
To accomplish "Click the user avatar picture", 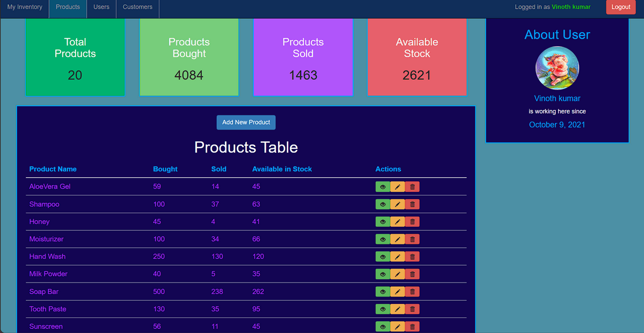I will (x=557, y=68).
